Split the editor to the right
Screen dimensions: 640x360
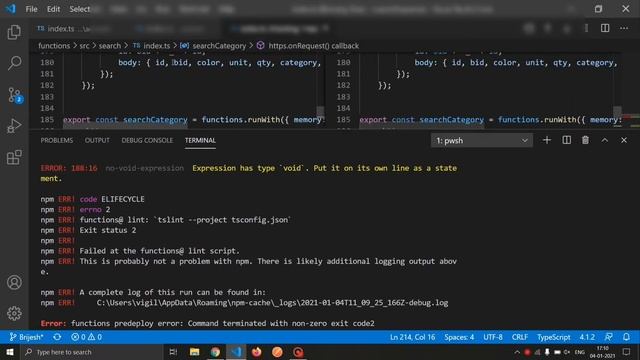click(605, 28)
